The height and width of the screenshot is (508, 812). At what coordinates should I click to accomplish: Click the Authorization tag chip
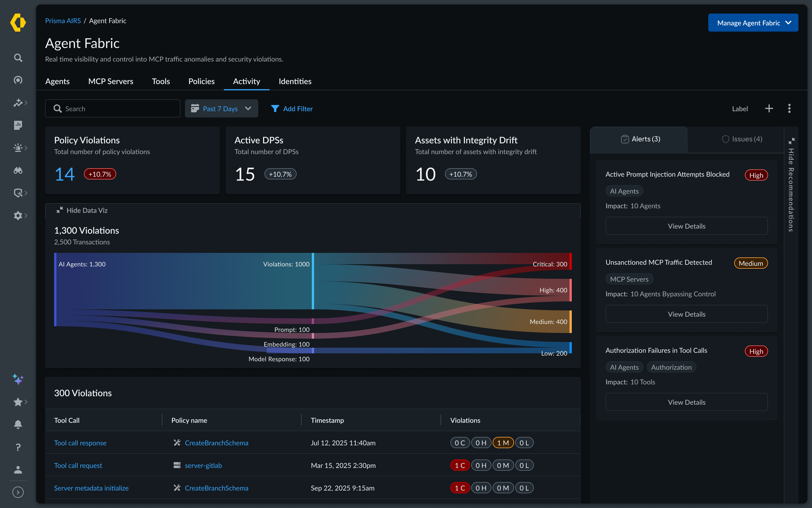click(671, 367)
